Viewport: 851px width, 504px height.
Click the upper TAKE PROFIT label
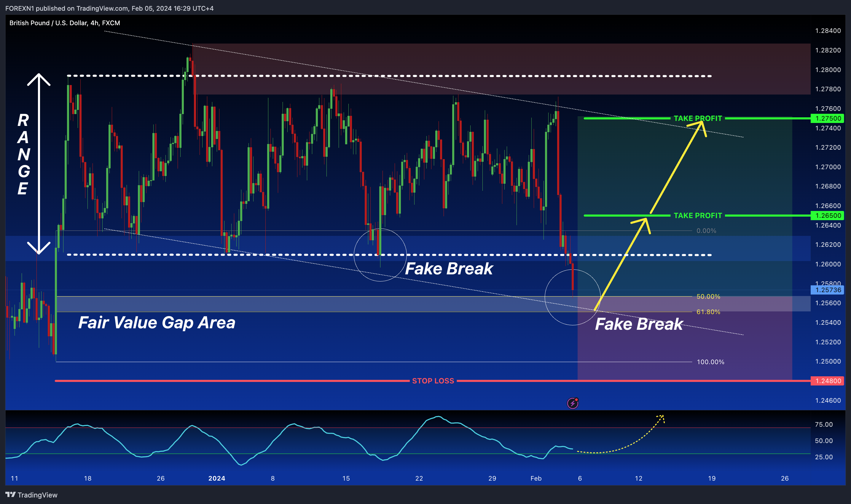697,119
